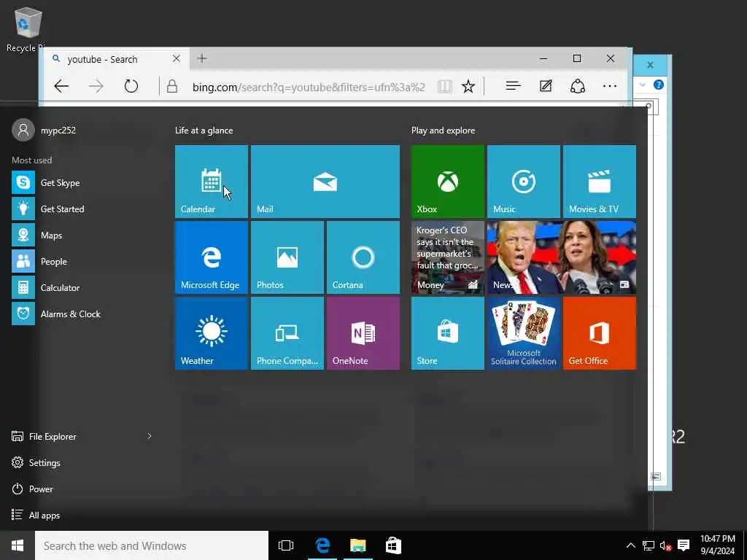The width and height of the screenshot is (747, 560).
Task: Open the clock showing 10:47 PM
Action: (718, 545)
